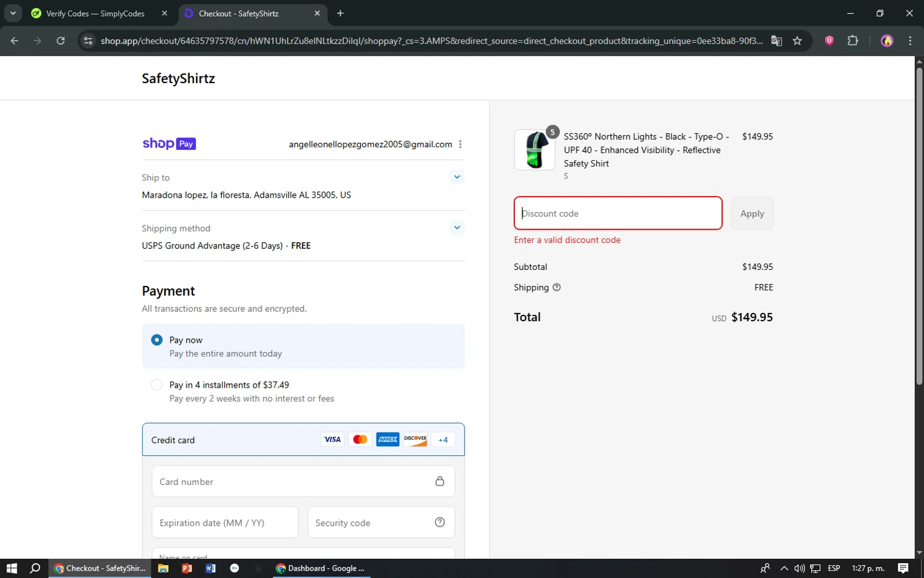Click the security code help icon
Screen dimensions: 924x578
point(439,523)
